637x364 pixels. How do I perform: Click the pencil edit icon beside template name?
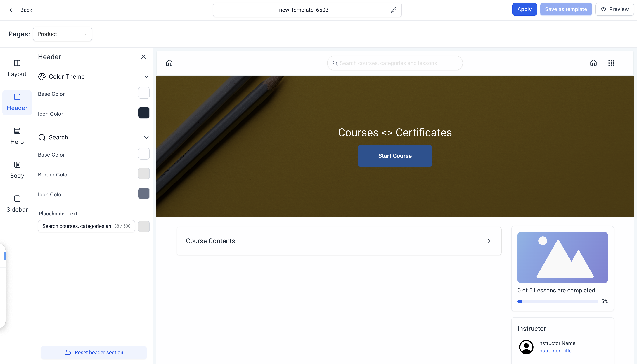click(393, 10)
